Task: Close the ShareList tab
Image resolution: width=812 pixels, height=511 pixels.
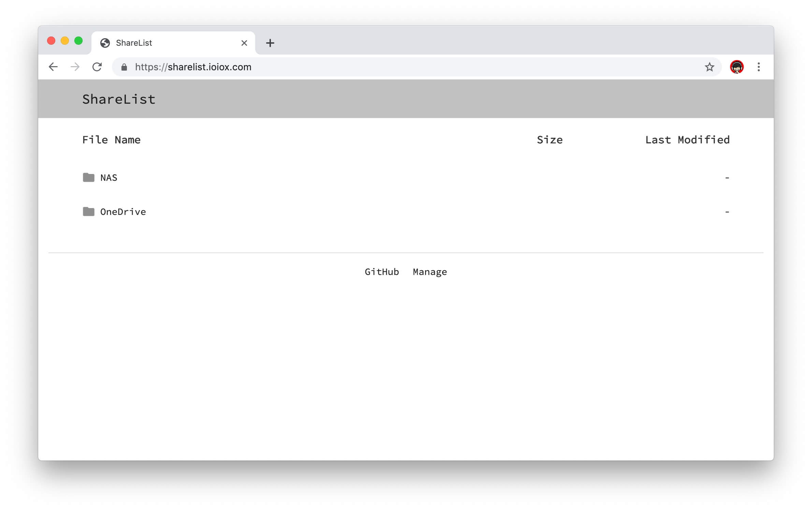Action: [x=244, y=43]
